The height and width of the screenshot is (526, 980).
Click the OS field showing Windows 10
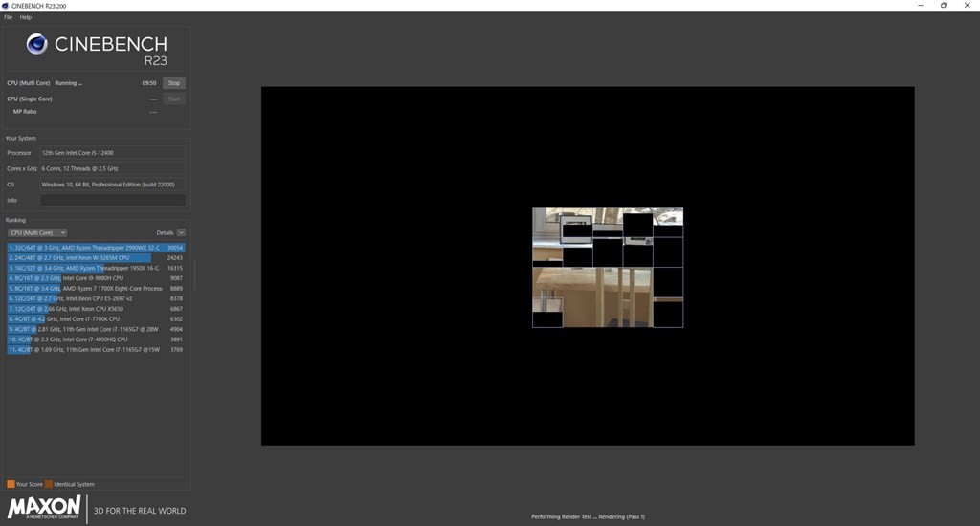pyautogui.click(x=113, y=185)
